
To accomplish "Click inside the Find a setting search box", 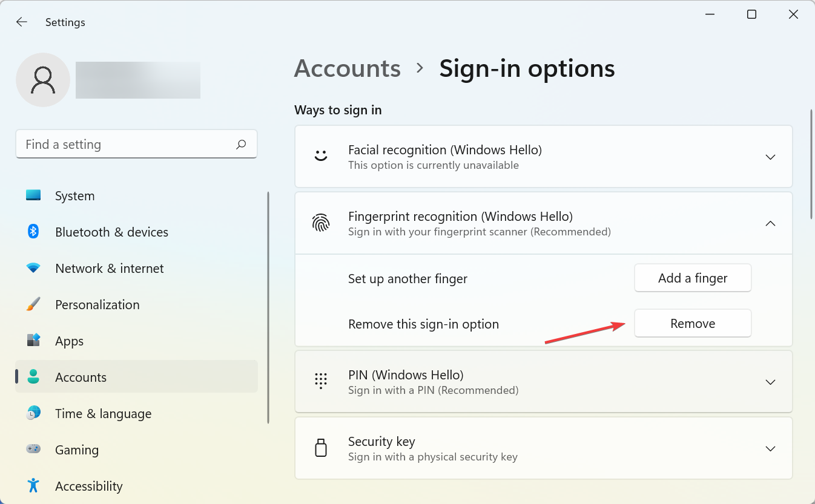I will coord(121,144).
